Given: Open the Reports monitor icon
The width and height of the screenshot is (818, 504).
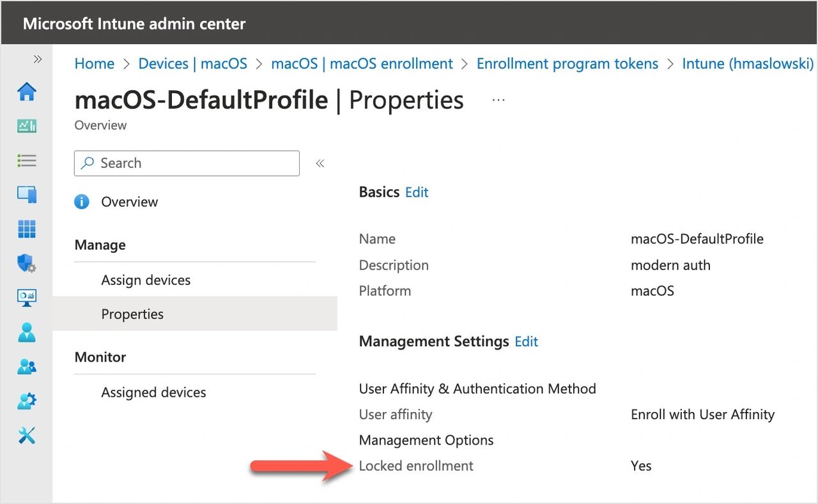Looking at the screenshot, I should 27,297.
